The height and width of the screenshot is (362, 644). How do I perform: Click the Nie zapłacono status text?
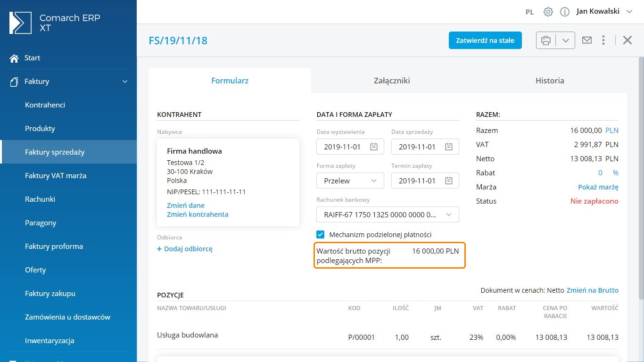click(594, 201)
